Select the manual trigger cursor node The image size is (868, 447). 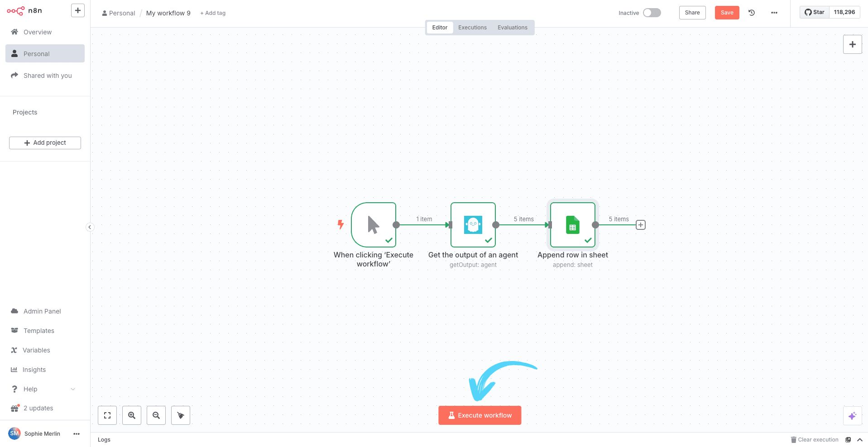(x=374, y=225)
